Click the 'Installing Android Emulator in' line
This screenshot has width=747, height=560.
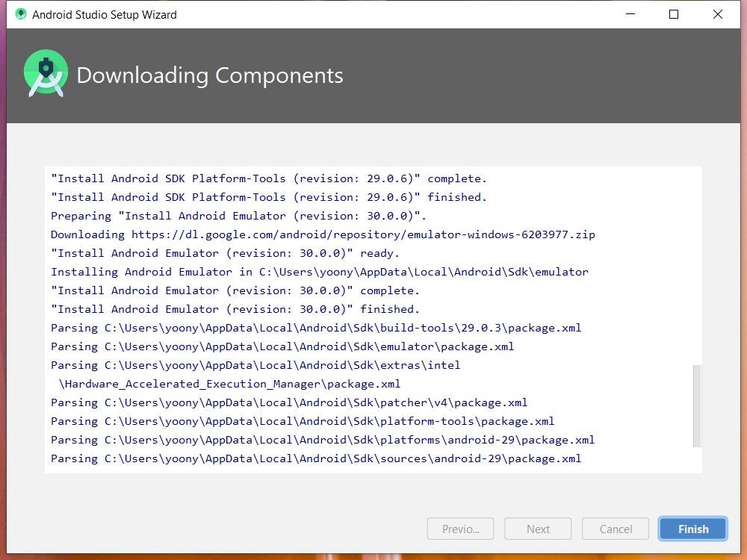pos(320,272)
